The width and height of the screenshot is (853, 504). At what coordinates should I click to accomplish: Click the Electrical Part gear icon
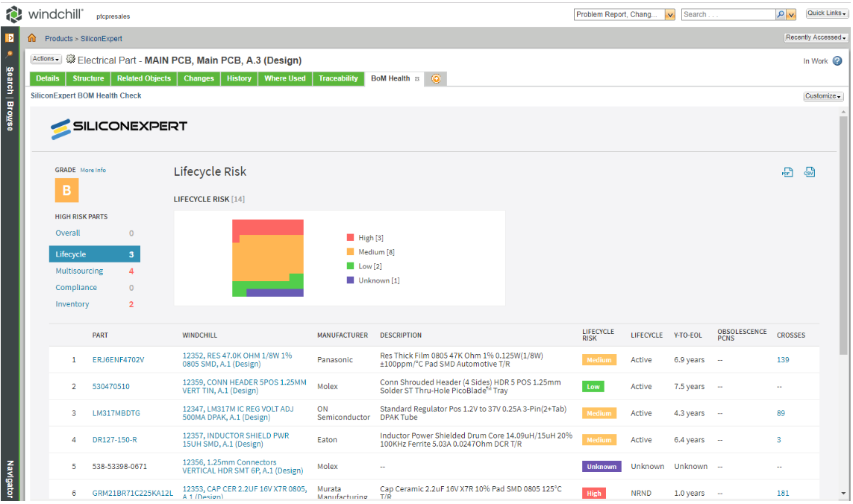coord(71,59)
